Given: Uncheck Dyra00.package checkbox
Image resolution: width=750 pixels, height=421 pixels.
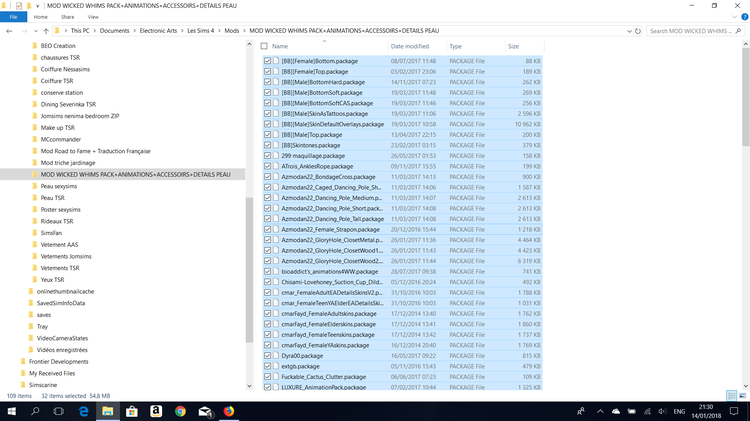Looking at the screenshot, I should pyautogui.click(x=267, y=356).
